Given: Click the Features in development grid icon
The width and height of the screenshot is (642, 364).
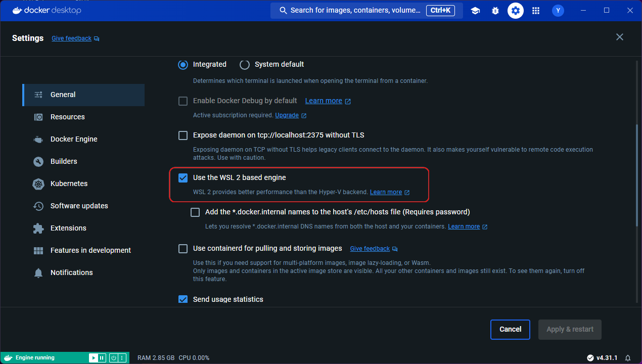Looking at the screenshot, I should pos(38,250).
